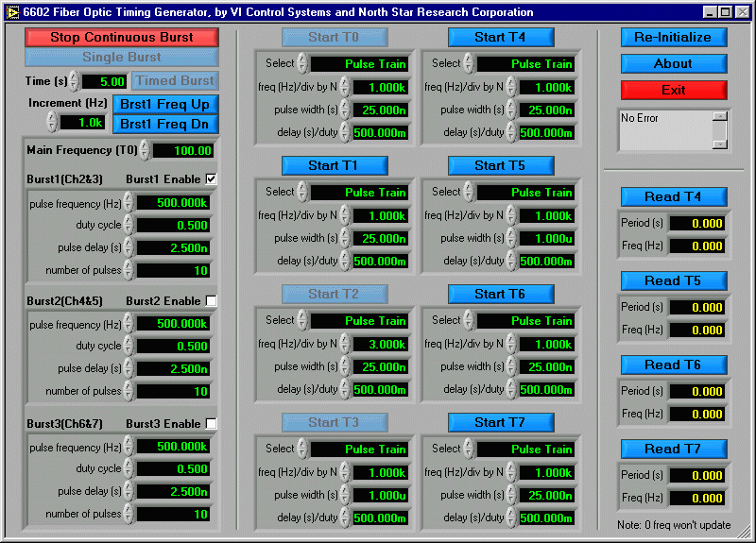Image resolution: width=756 pixels, height=543 pixels.
Task: Open the T1 Select Pulse Train selector
Action: (x=360, y=193)
